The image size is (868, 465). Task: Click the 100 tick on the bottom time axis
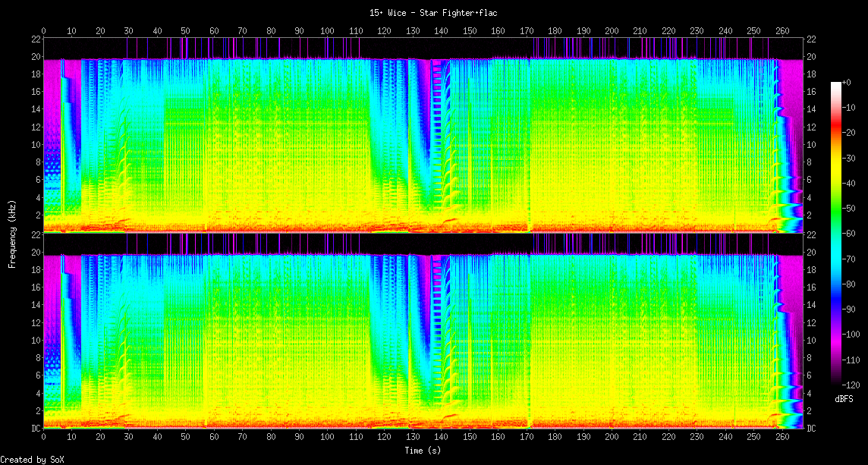[328, 437]
